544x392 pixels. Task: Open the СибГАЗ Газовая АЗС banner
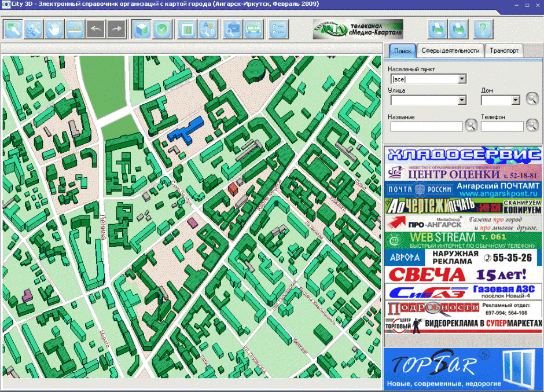click(x=463, y=292)
